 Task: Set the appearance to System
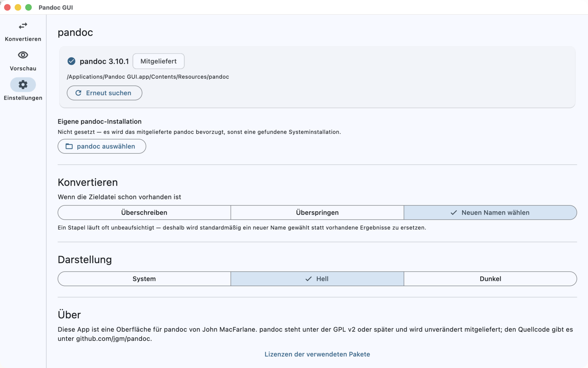(x=144, y=279)
